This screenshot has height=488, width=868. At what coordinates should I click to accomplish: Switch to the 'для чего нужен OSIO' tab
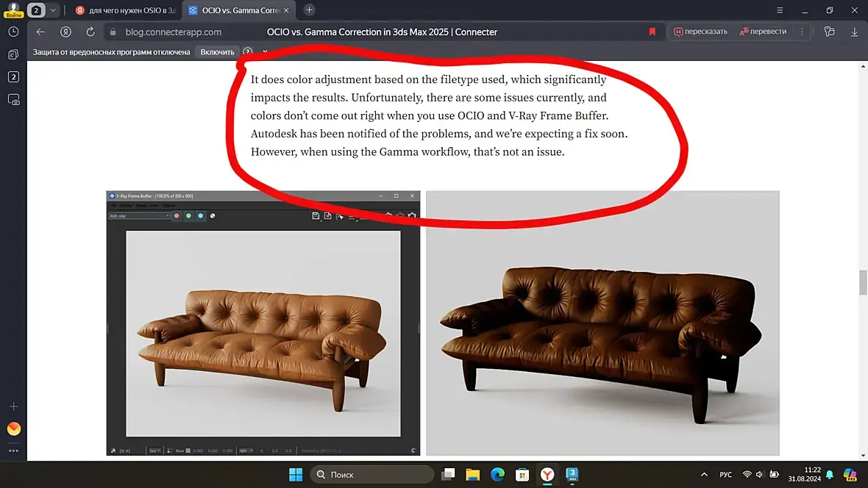pyautogui.click(x=127, y=10)
